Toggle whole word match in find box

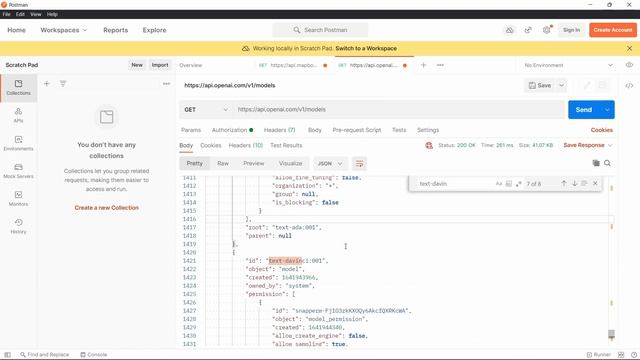[509, 184]
